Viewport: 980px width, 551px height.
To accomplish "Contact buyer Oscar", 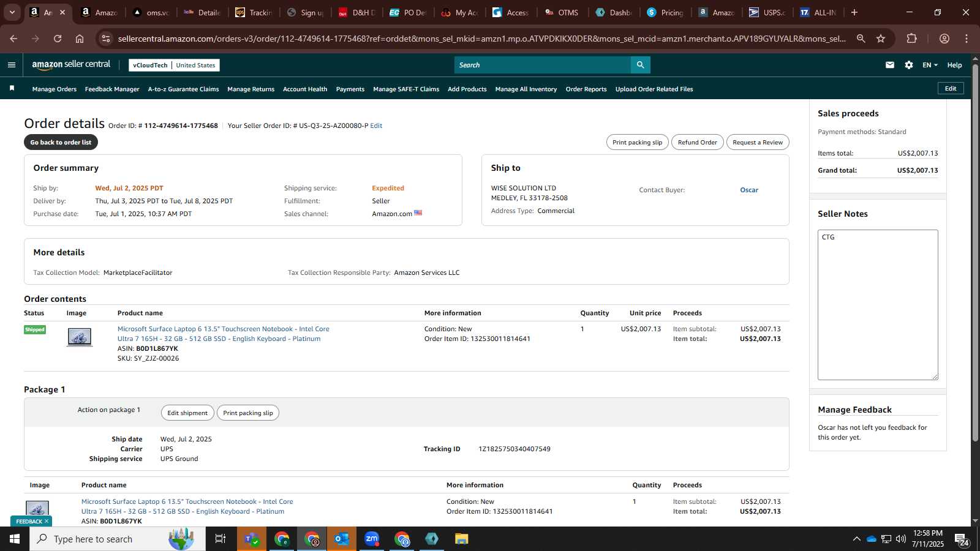I will [x=749, y=190].
